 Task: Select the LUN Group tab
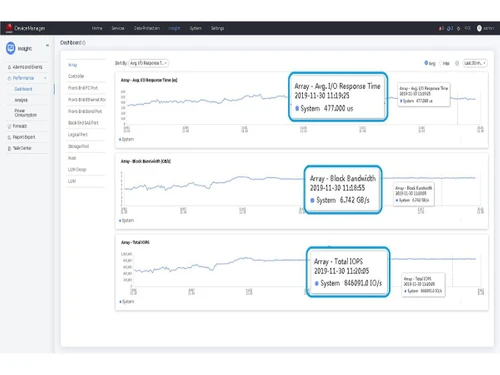pos(77,170)
